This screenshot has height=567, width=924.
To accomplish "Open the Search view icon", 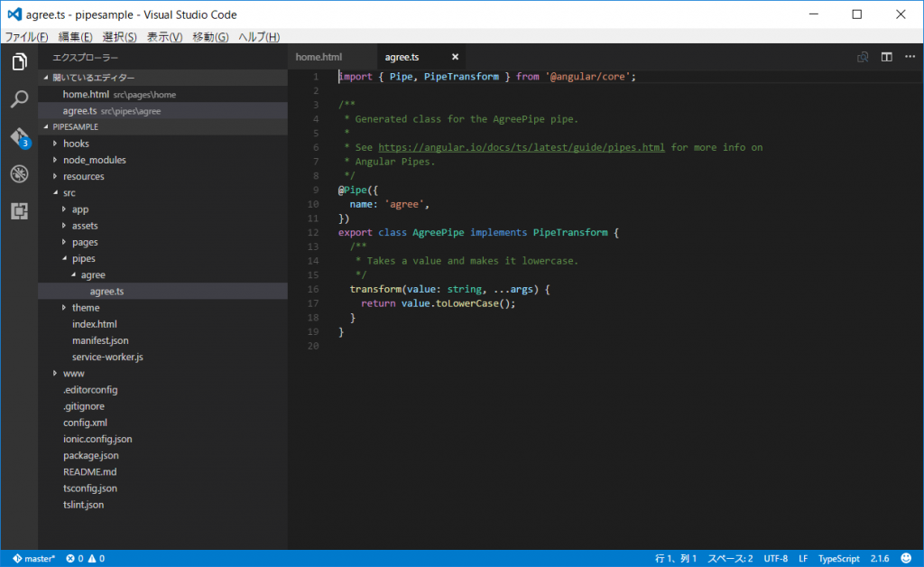I will point(19,99).
